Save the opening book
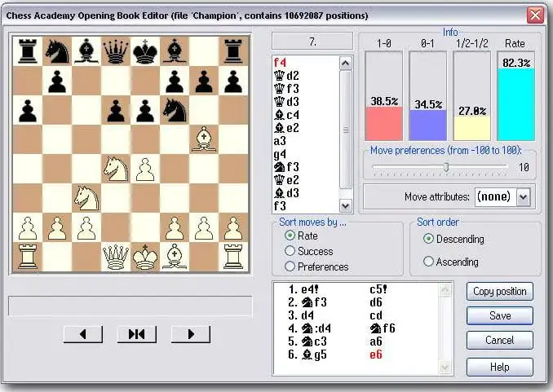The width and height of the screenshot is (553, 392). [x=500, y=315]
